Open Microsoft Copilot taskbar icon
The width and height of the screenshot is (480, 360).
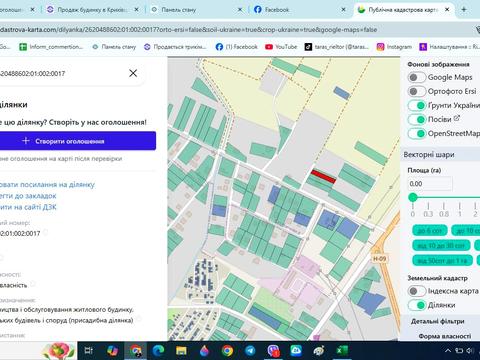(112, 351)
